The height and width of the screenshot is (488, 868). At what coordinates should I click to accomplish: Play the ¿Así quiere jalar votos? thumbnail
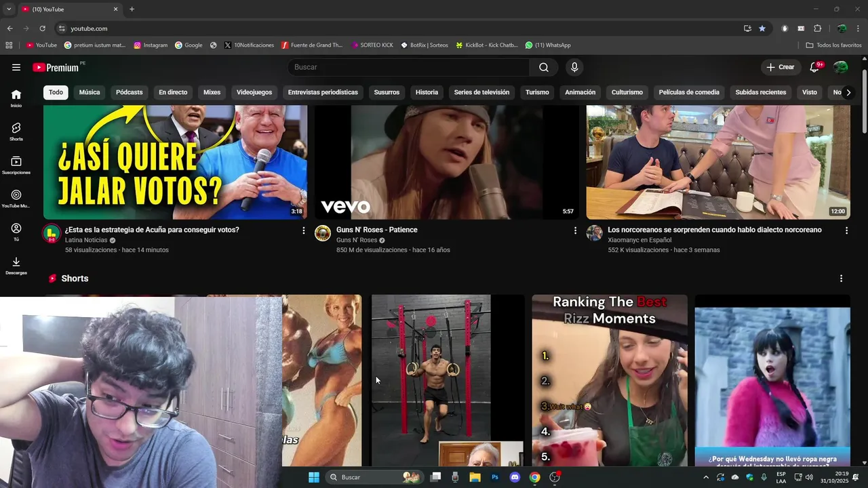pos(175,162)
